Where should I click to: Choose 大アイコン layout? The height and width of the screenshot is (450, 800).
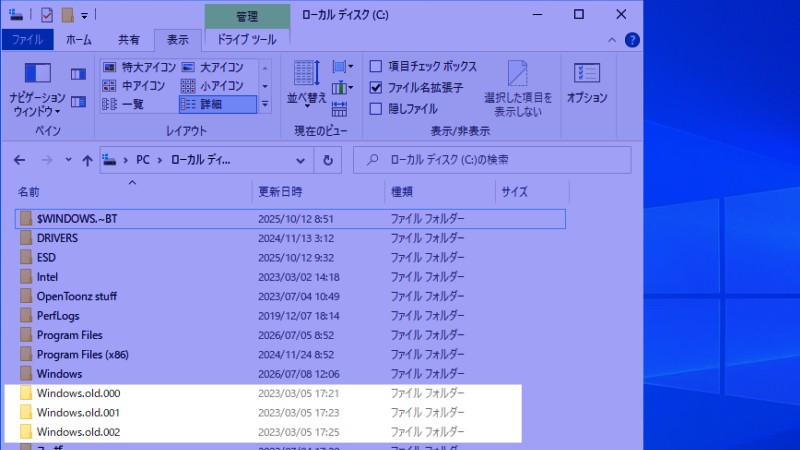click(x=213, y=67)
